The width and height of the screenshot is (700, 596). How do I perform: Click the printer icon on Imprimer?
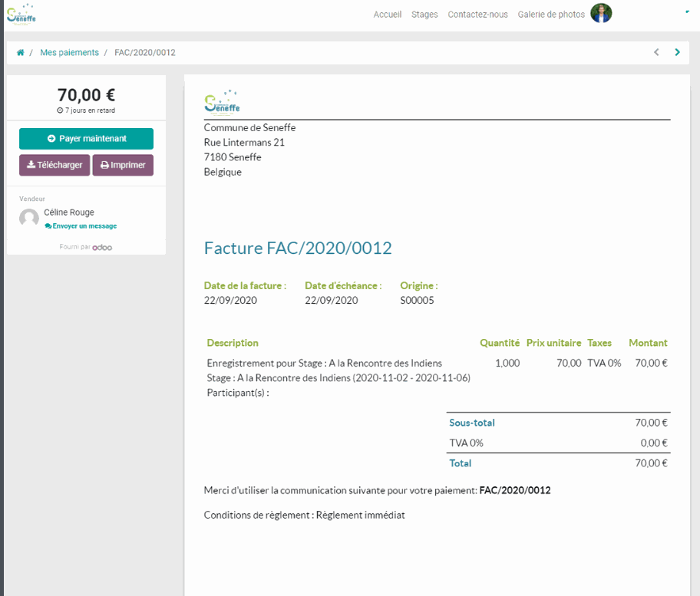[x=104, y=165]
